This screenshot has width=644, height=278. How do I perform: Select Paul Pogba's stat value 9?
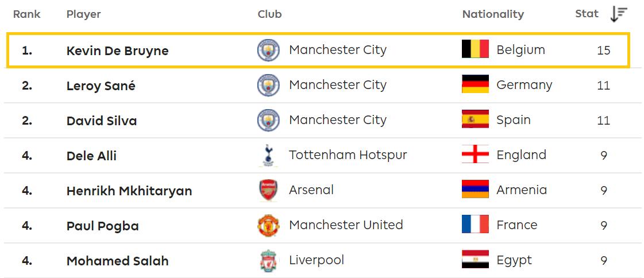click(x=604, y=226)
